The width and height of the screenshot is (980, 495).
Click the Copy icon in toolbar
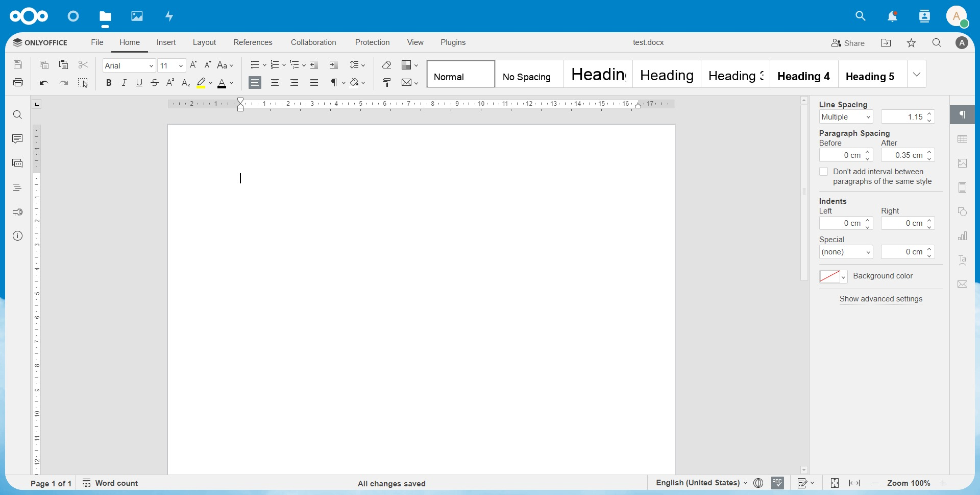click(x=44, y=65)
